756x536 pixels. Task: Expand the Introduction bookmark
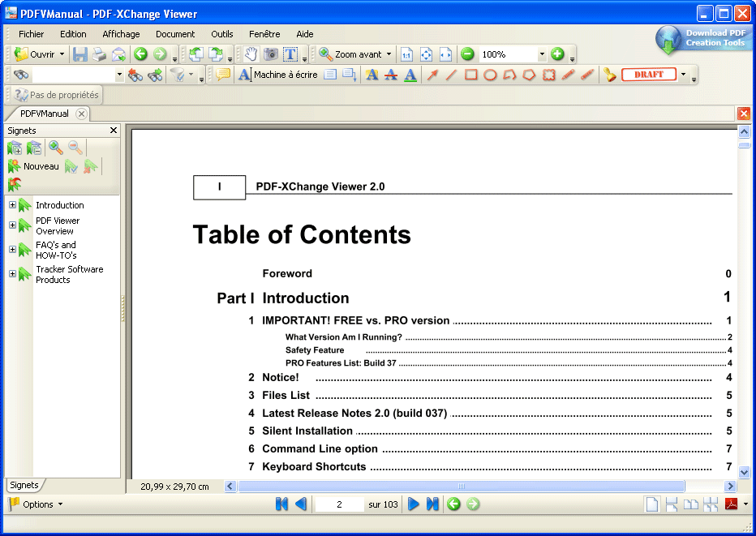pyautogui.click(x=12, y=205)
